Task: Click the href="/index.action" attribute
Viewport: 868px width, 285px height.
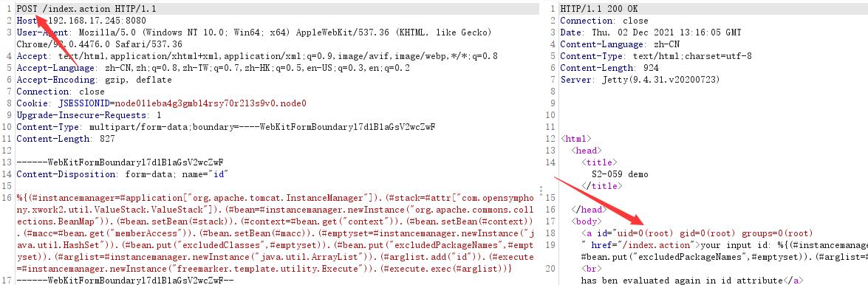Action: pyautogui.click(x=643, y=245)
